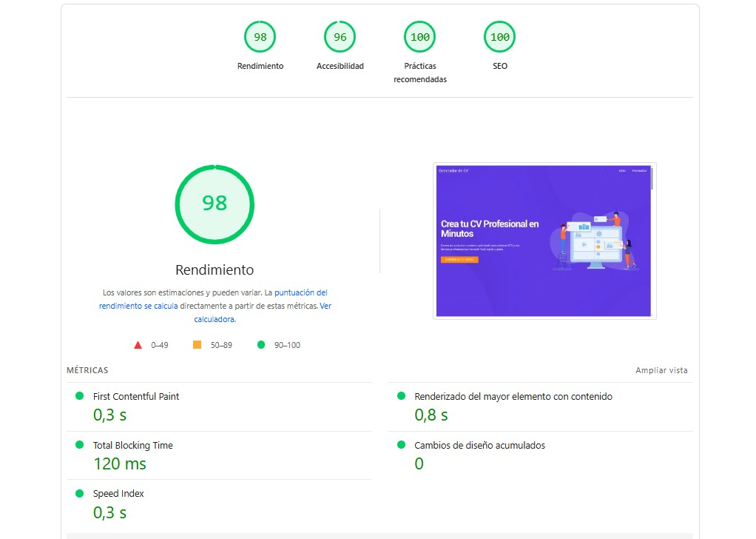This screenshot has height=539, width=756.
Task: Select 'Renderizado del mayor elemento con contenido' label
Action: point(513,396)
